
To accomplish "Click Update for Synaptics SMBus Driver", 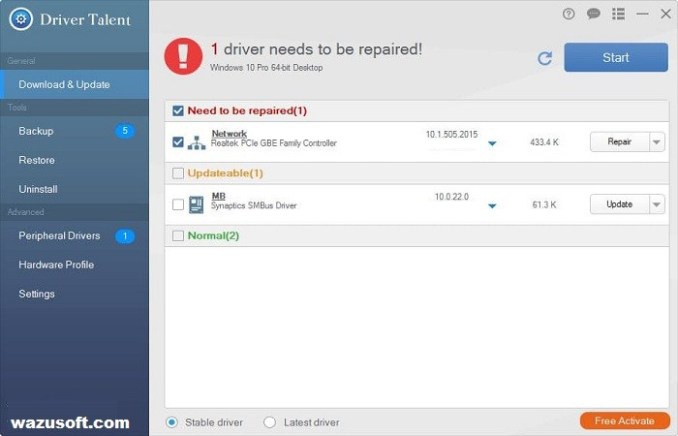I will (620, 204).
